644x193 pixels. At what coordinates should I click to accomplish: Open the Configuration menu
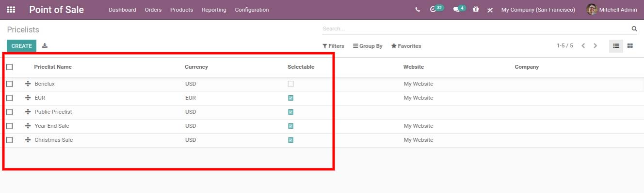coord(252,10)
